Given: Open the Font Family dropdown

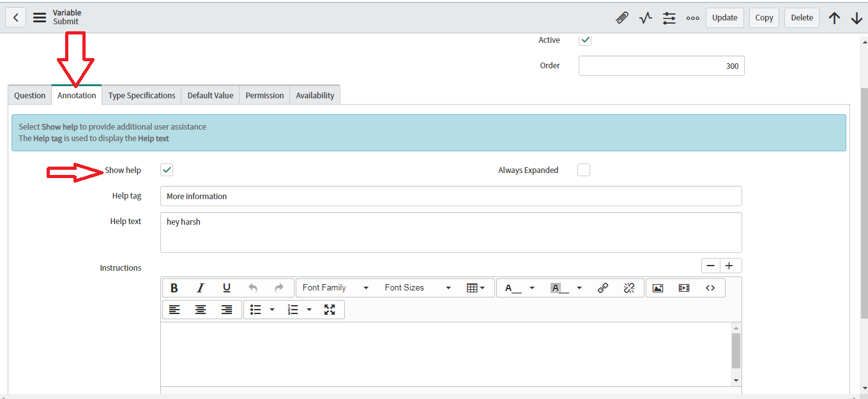Looking at the screenshot, I should pos(335,288).
